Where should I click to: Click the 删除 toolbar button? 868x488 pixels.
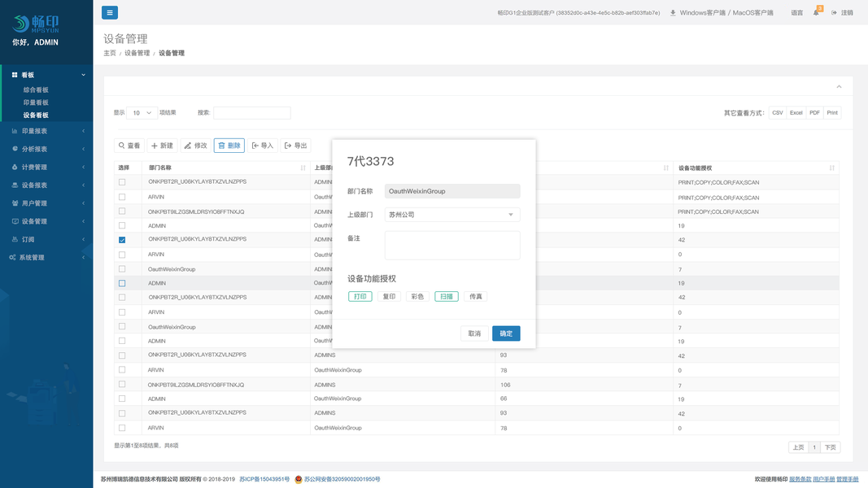(229, 146)
